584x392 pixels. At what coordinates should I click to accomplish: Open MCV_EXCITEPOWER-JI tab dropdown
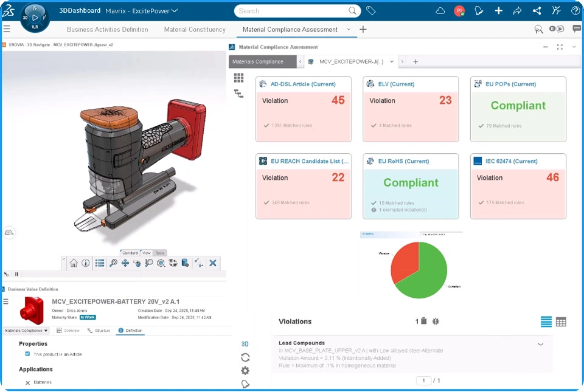click(x=392, y=62)
